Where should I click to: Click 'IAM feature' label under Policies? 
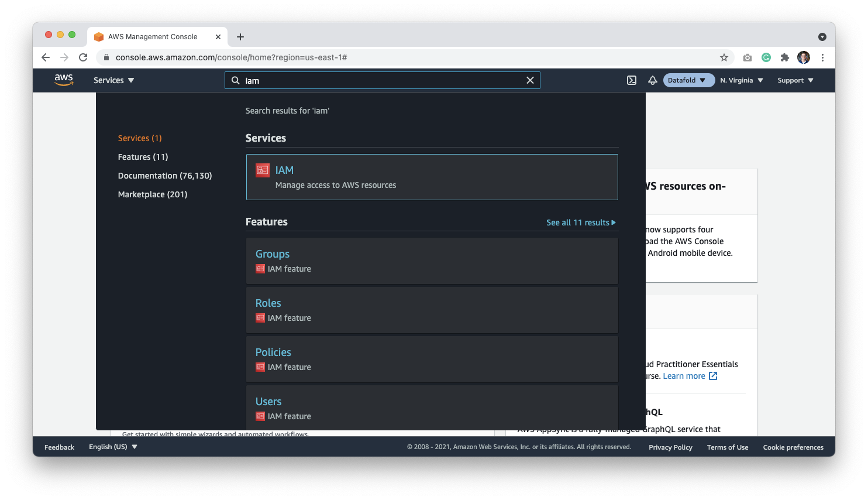click(x=290, y=367)
